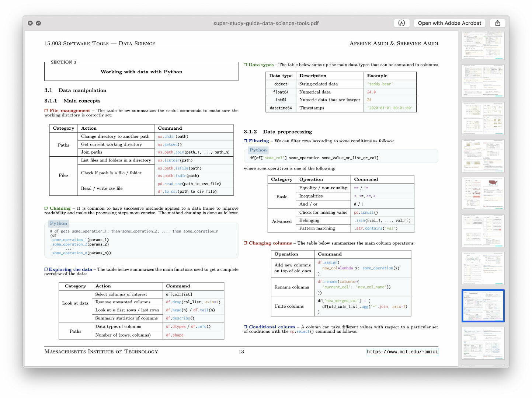
Task: Click .str.contains('val') cell
Action: 382,228
